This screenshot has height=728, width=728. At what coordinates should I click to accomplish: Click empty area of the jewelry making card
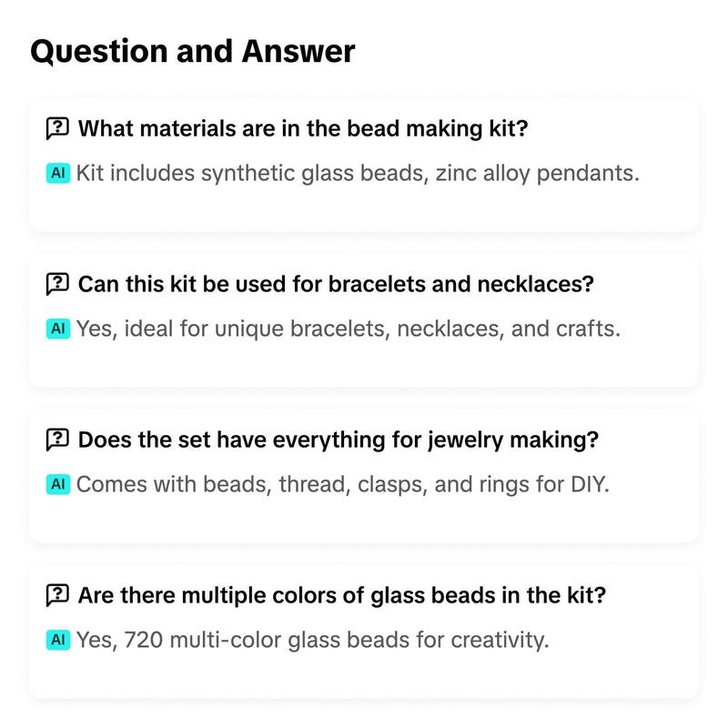click(363, 520)
